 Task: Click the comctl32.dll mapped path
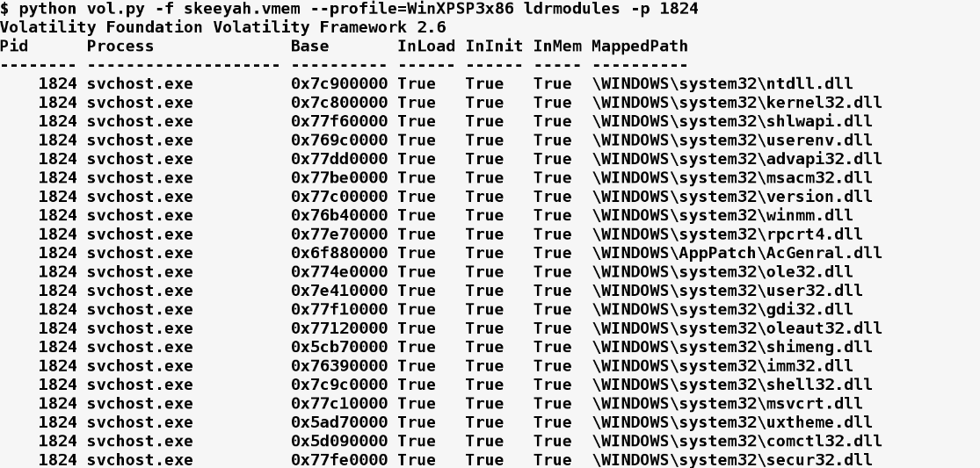pos(737,441)
